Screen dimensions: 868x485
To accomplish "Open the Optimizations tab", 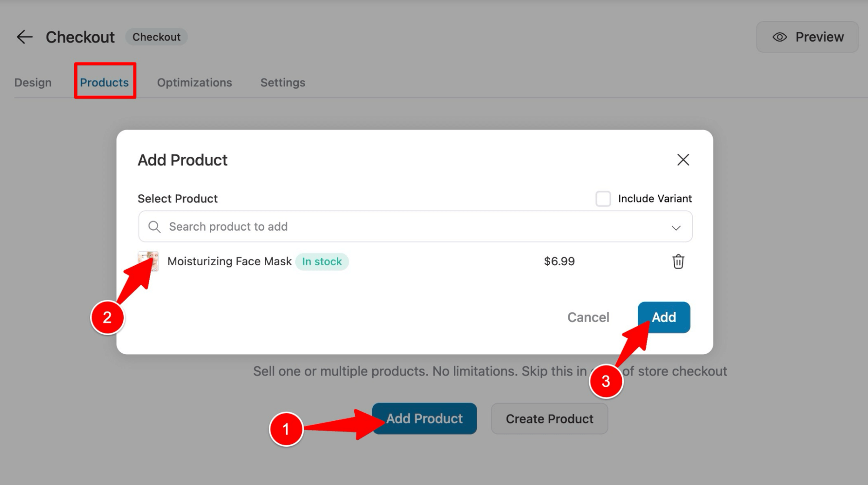I will [195, 82].
